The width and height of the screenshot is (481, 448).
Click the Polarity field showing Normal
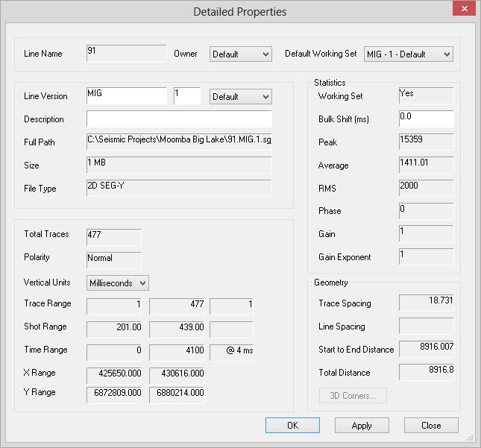tap(113, 260)
